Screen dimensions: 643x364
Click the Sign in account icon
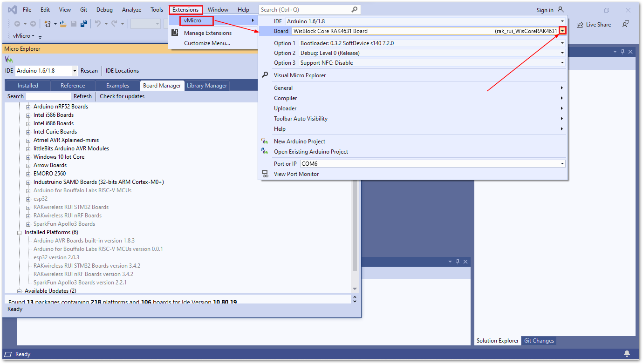click(561, 10)
